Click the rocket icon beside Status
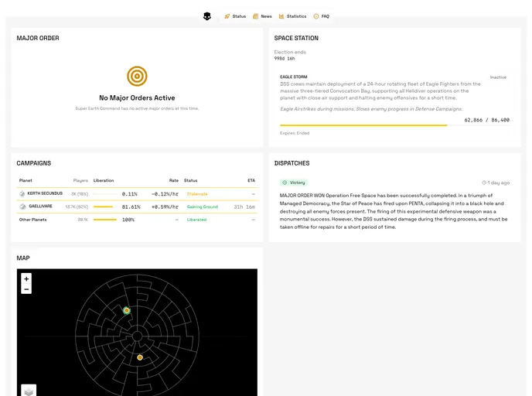532x396 pixels. tap(227, 16)
